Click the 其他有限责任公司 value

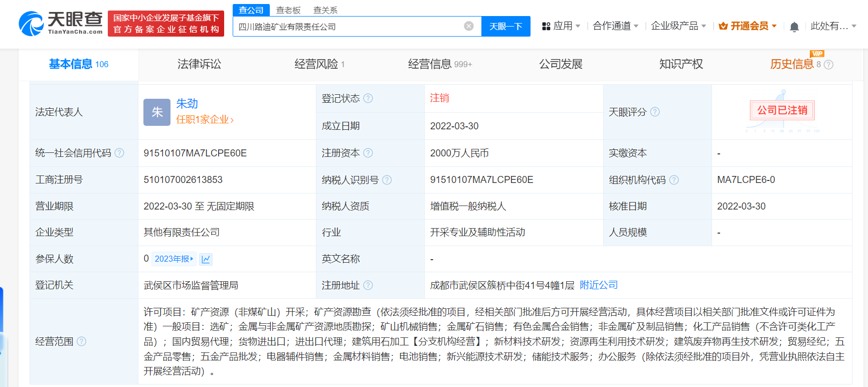click(x=182, y=232)
